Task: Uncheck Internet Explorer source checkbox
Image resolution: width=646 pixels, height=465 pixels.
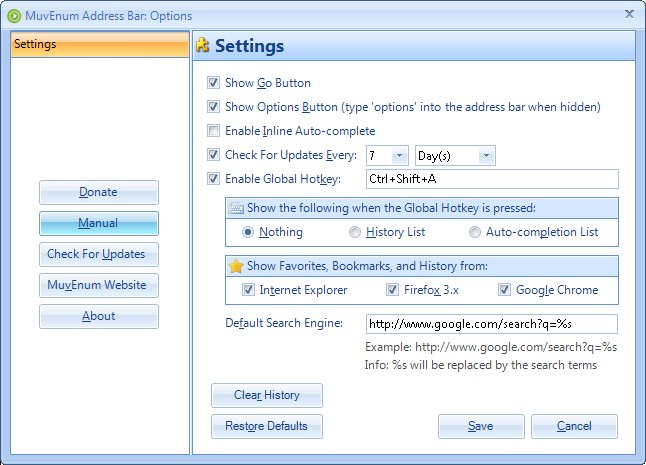Action: (x=248, y=290)
